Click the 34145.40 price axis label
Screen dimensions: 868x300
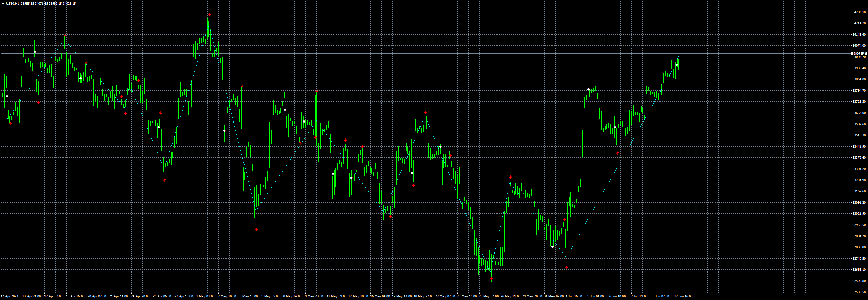(x=859, y=35)
